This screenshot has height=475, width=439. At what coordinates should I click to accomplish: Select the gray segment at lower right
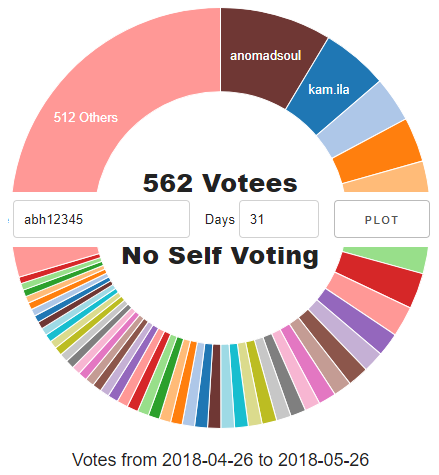pyautogui.click(x=284, y=375)
